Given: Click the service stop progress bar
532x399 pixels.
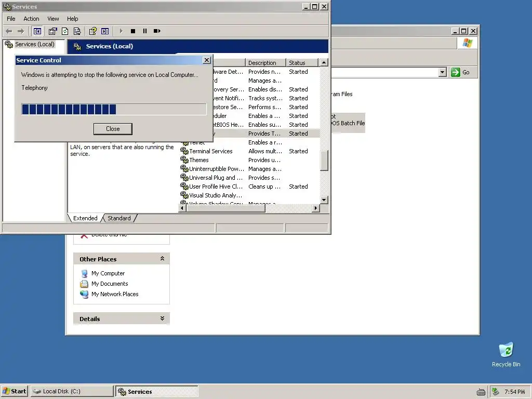Looking at the screenshot, I should click(114, 109).
